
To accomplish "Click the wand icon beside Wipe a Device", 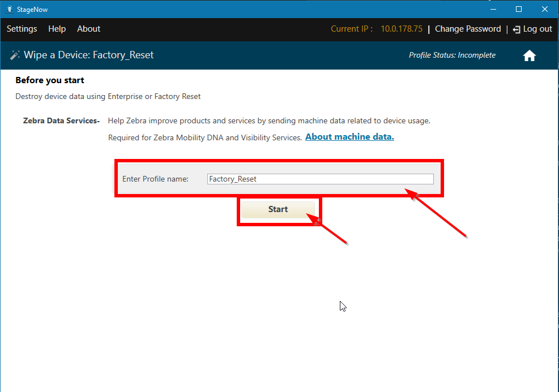I will pyautogui.click(x=15, y=55).
